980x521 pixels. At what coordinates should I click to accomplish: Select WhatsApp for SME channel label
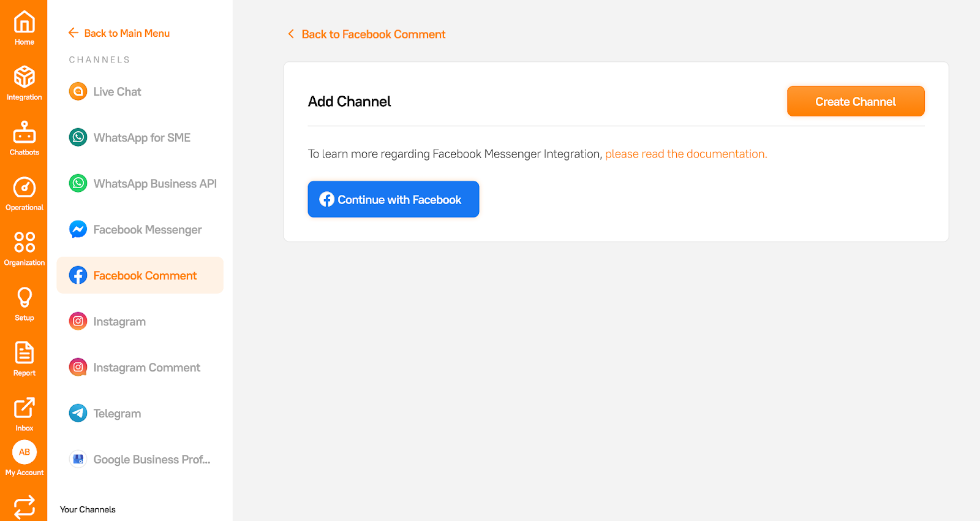point(141,138)
